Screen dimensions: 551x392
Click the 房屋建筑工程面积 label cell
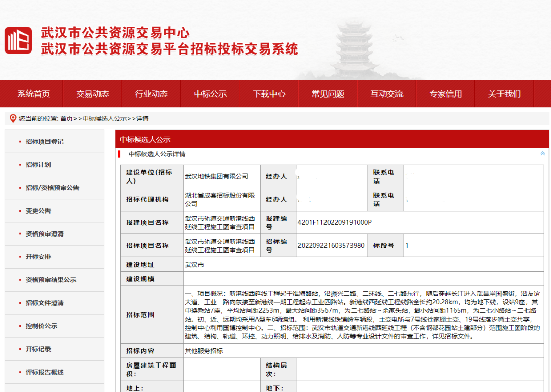point(152,370)
